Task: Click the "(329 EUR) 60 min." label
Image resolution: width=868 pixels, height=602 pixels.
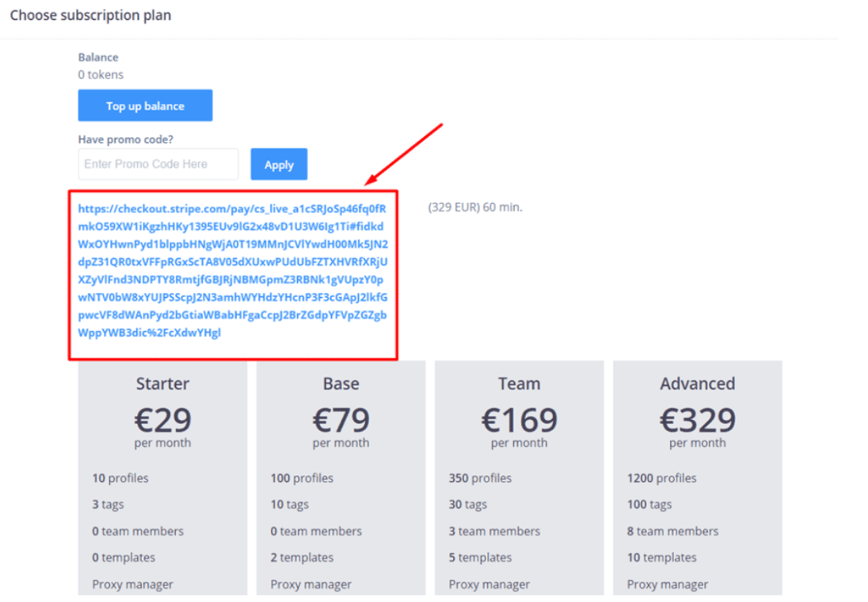Action: 475,208
